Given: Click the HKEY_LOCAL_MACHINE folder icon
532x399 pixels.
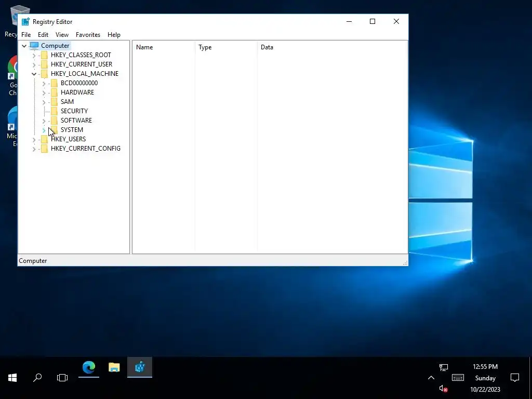Looking at the screenshot, I should pyautogui.click(x=44, y=74).
